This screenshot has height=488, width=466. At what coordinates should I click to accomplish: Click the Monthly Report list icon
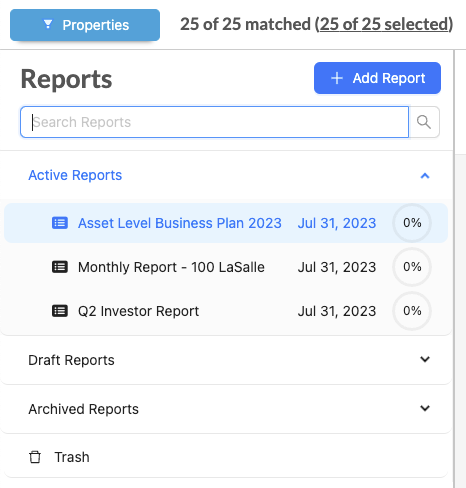(60, 267)
